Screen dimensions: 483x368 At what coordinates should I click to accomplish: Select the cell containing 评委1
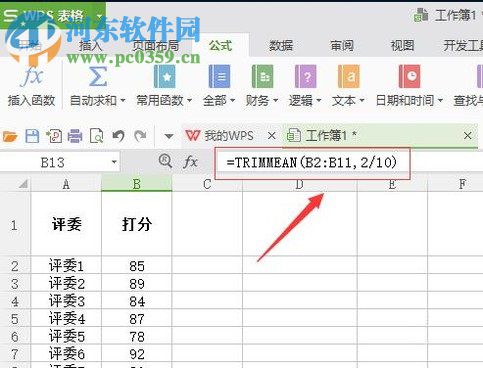tap(66, 266)
